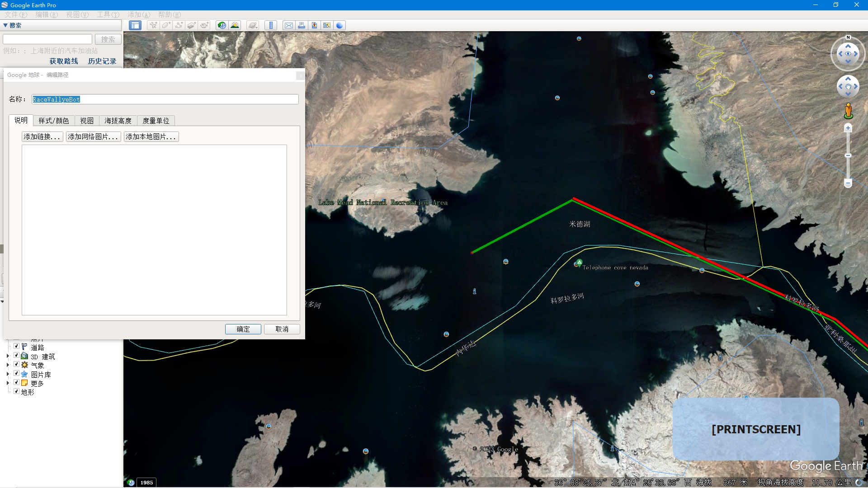The height and width of the screenshot is (488, 868).
Task: Click the 添加链接... button
Action: pos(42,136)
